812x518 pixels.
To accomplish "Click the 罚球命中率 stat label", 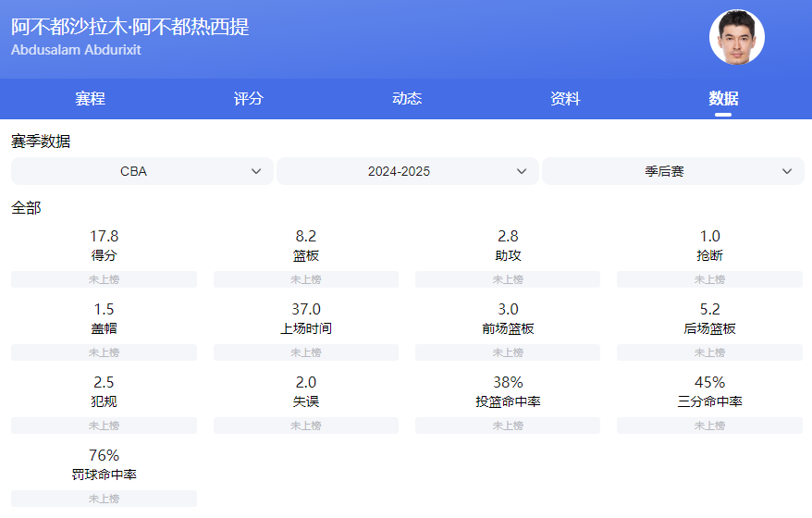I will click(105, 475).
